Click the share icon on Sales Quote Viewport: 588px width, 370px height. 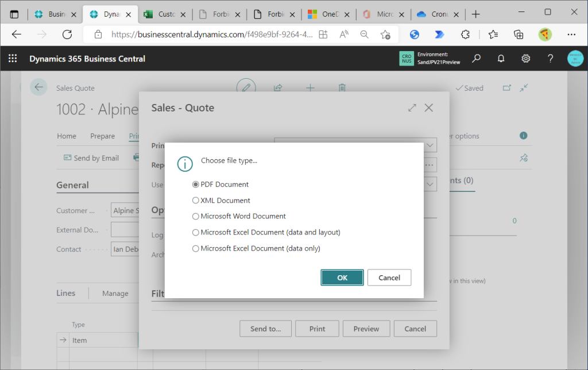pos(278,88)
